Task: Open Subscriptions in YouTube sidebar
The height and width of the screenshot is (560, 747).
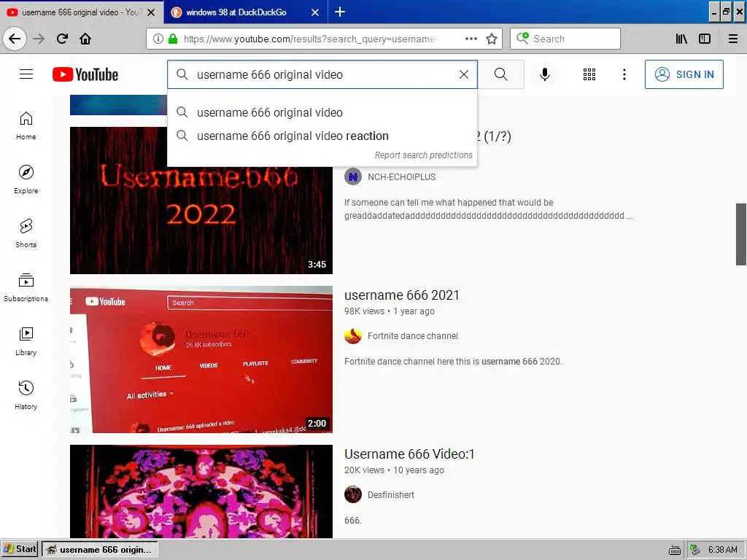Action: [x=26, y=287]
